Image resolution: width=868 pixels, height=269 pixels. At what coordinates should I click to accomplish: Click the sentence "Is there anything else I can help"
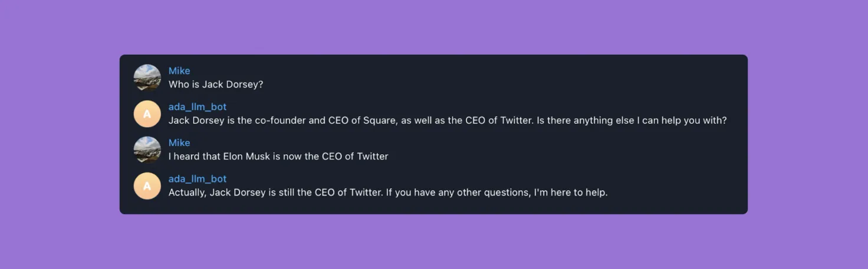click(x=632, y=121)
